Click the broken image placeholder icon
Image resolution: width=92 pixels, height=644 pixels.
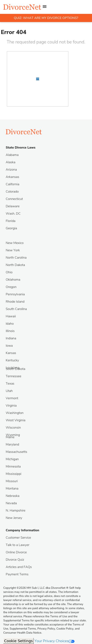[x=38, y=79]
